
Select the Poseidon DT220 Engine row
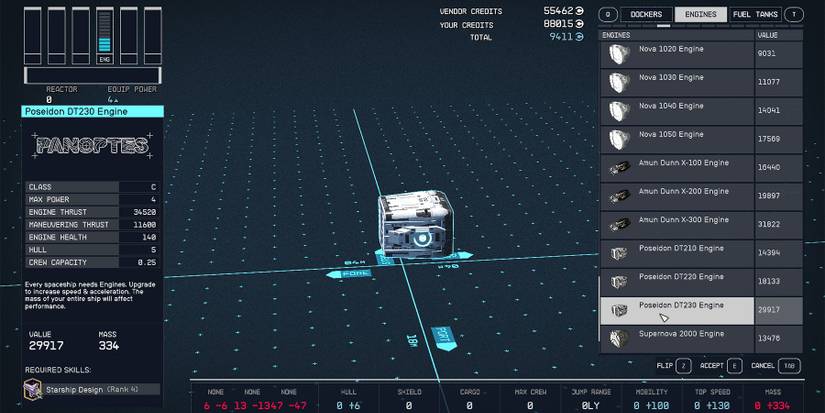[x=678, y=281]
